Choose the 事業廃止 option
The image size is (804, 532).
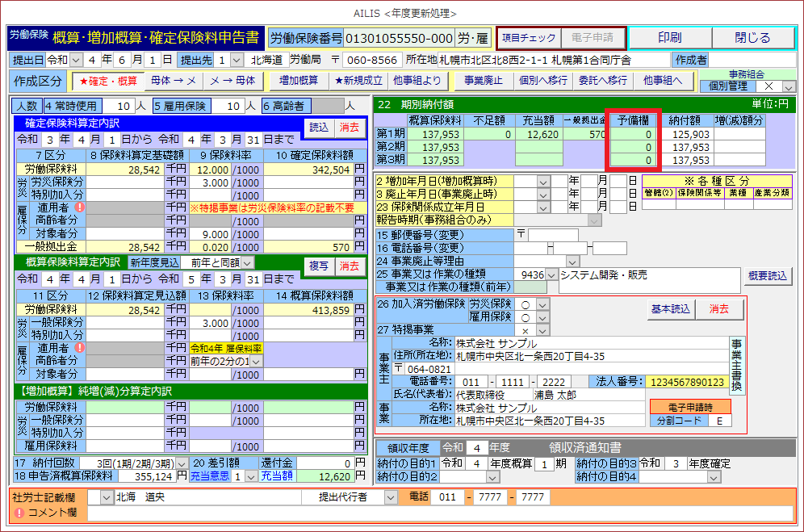tap(483, 81)
